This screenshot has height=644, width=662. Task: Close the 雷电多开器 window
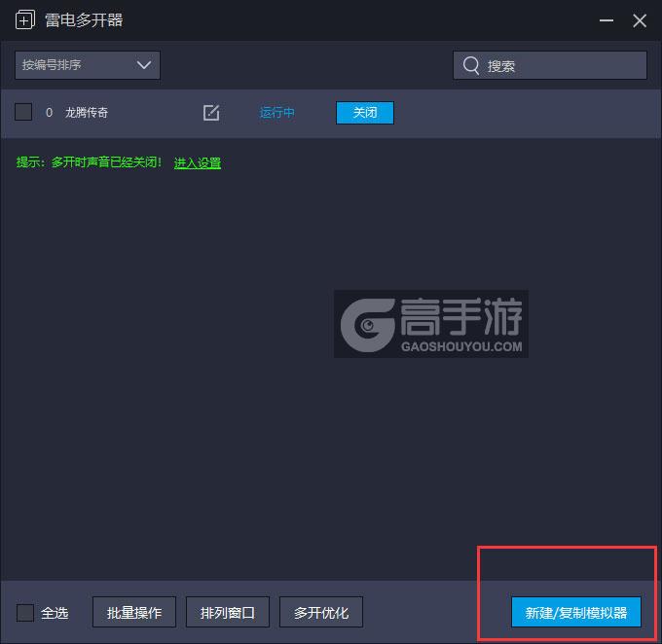tap(640, 20)
